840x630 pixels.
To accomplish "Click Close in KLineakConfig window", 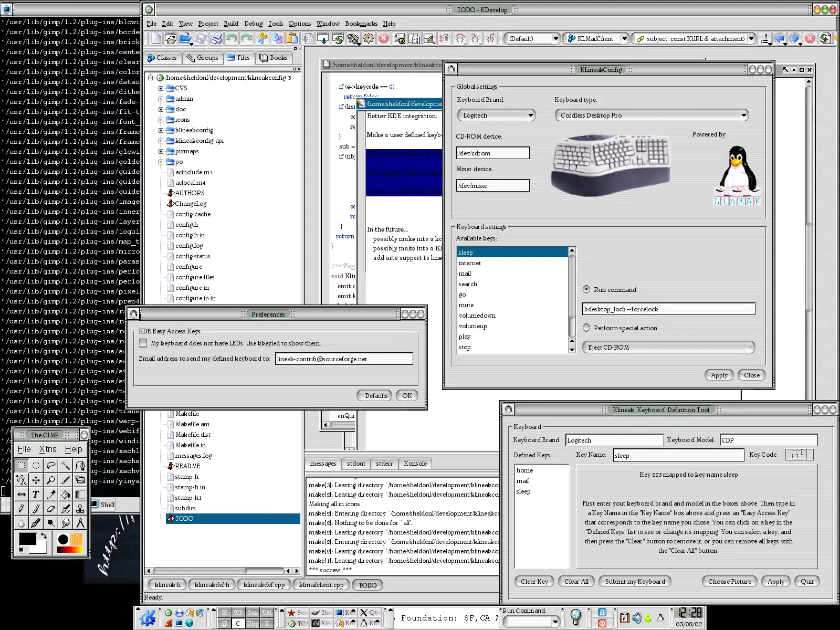I will click(752, 375).
